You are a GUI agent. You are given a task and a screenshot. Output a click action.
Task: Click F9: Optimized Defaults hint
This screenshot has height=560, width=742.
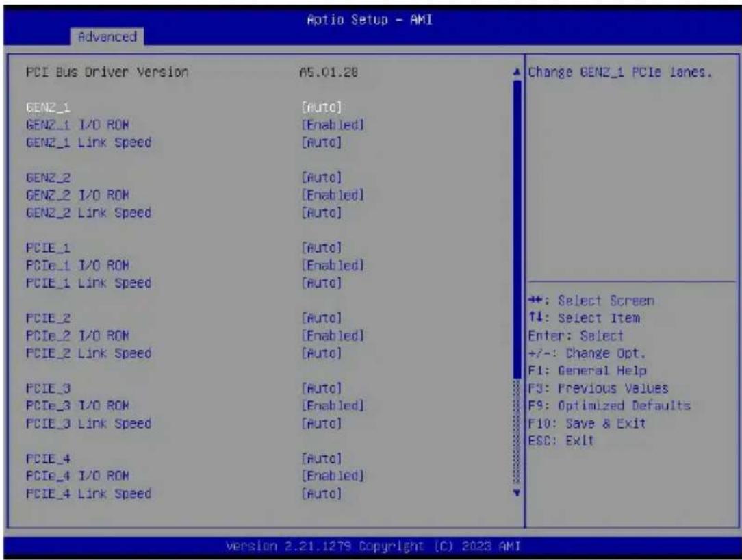pos(609,406)
